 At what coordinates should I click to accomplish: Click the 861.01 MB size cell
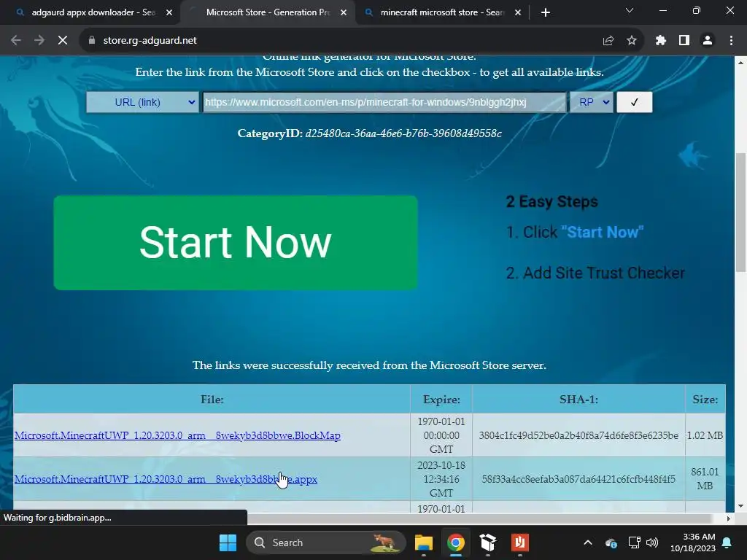point(705,478)
